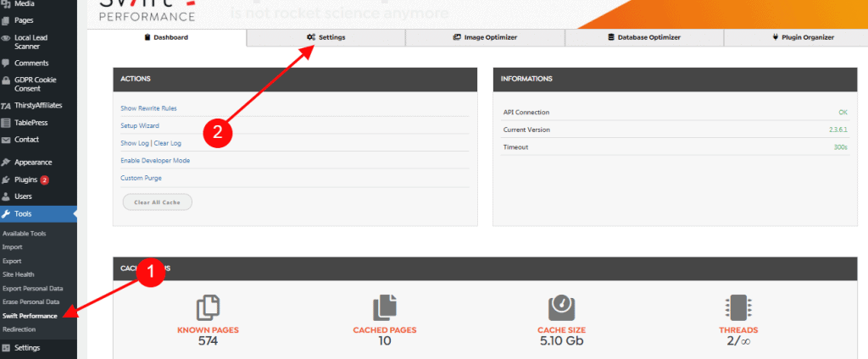Viewport: 868px width, 359px height.
Task: Click the Show Log link
Action: [135, 143]
